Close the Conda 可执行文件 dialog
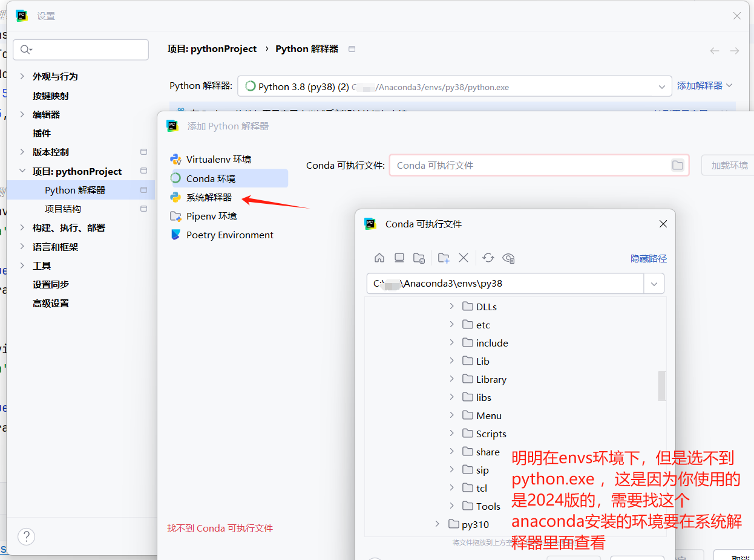The image size is (754, 560). (x=663, y=224)
